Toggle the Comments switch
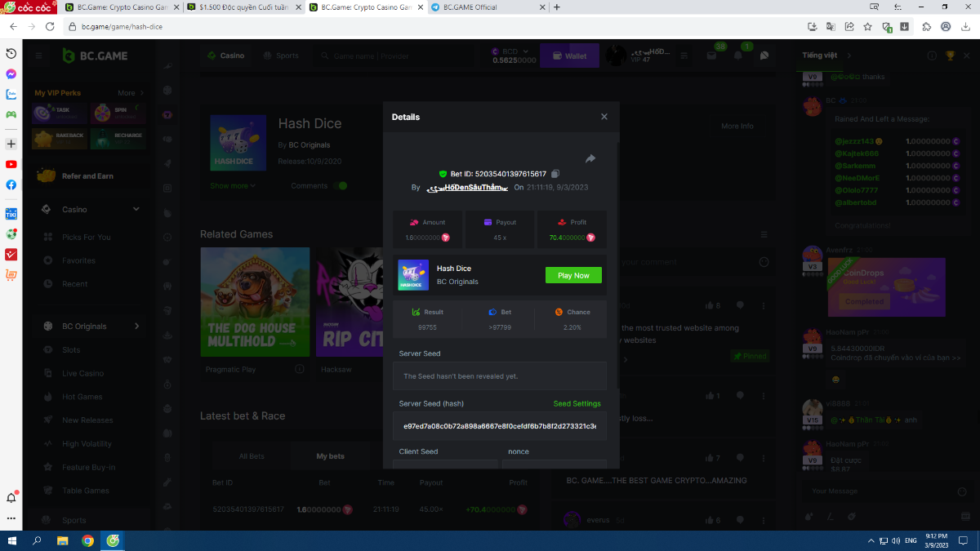The height and width of the screenshot is (551, 980). 341,186
